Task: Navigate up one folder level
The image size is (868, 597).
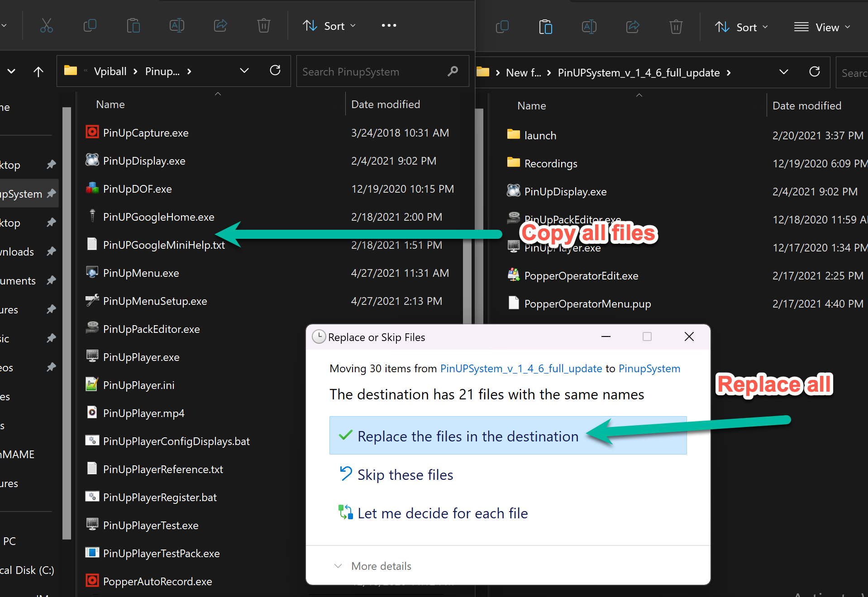Action: coord(38,71)
